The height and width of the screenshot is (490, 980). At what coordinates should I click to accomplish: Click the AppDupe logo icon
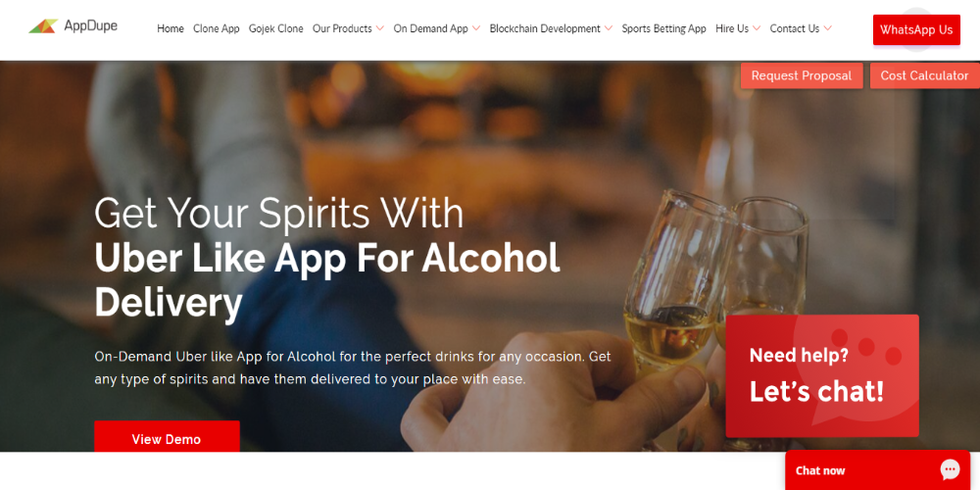point(43,26)
